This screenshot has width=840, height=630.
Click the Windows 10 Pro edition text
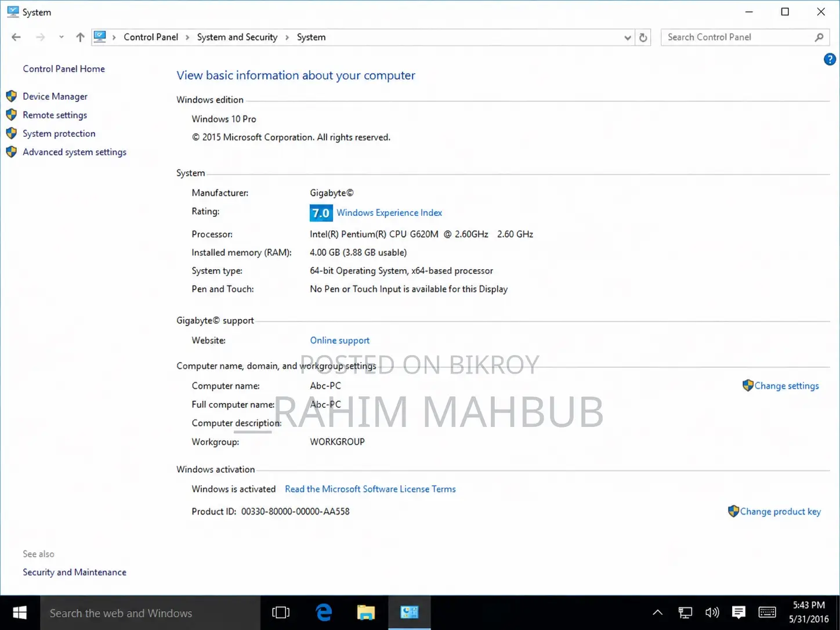[224, 119]
